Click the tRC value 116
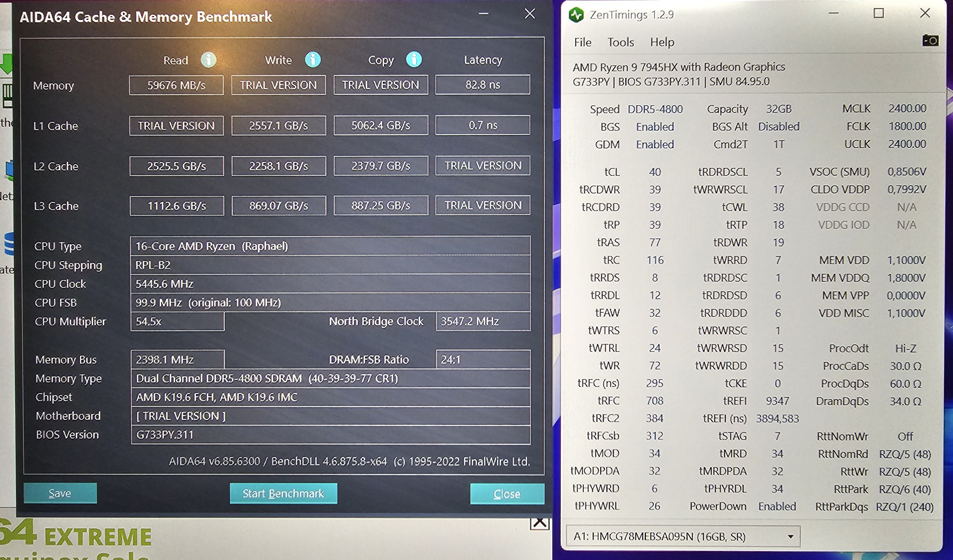The width and height of the screenshot is (953, 560). tap(655, 260)
